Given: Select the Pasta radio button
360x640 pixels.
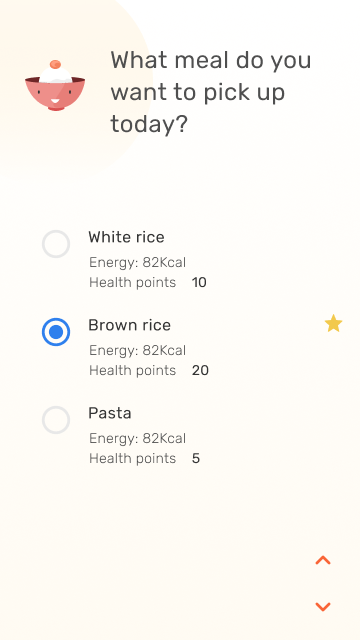Looking at the screenshot, I should pos(56,420).
